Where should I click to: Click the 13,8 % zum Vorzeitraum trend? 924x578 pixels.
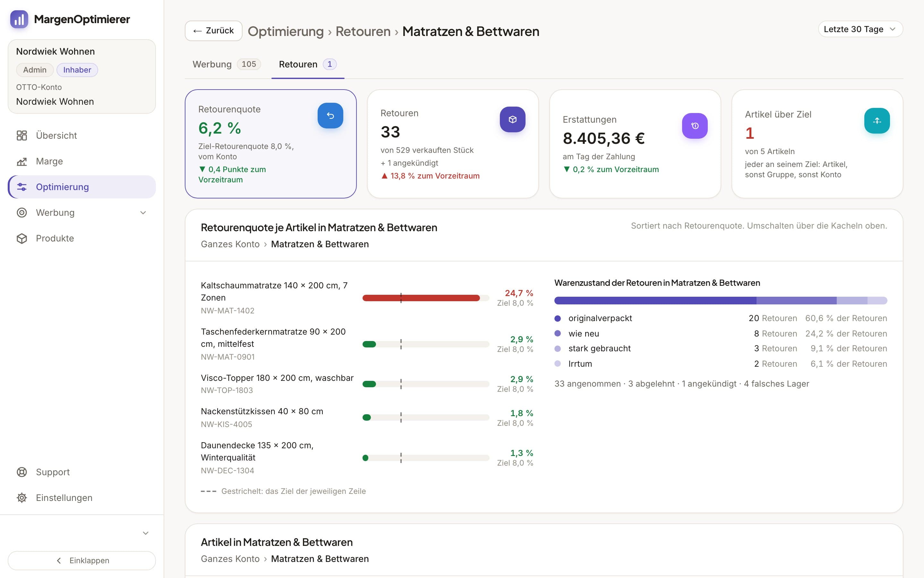coord(430,176)
